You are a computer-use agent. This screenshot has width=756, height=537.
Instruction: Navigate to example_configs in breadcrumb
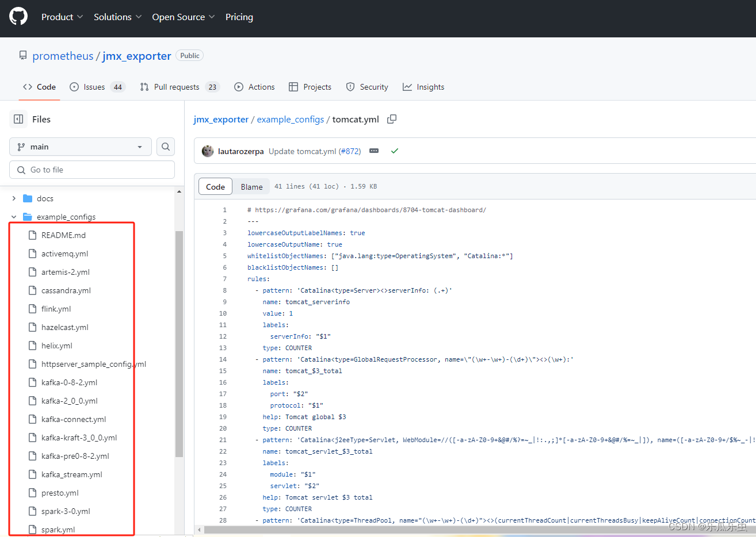[291, 119]
